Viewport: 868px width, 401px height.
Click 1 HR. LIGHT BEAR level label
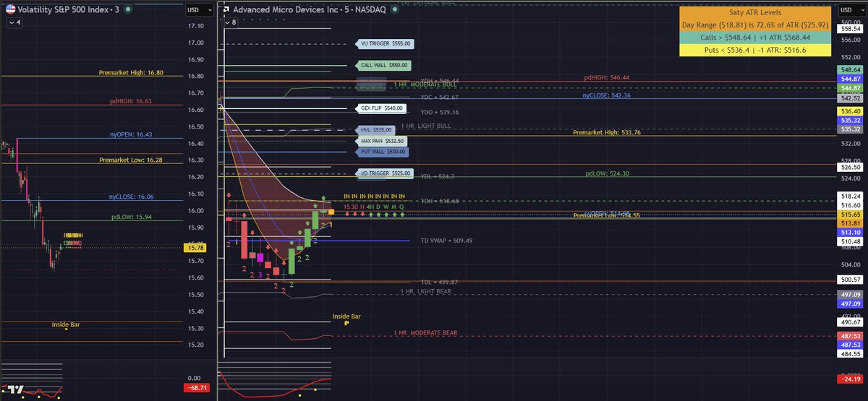pos(426,291)
